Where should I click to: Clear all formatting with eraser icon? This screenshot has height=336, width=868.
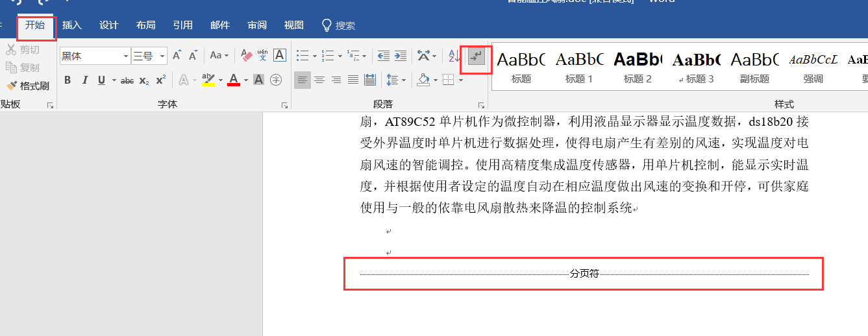click(x=246, y=56)
